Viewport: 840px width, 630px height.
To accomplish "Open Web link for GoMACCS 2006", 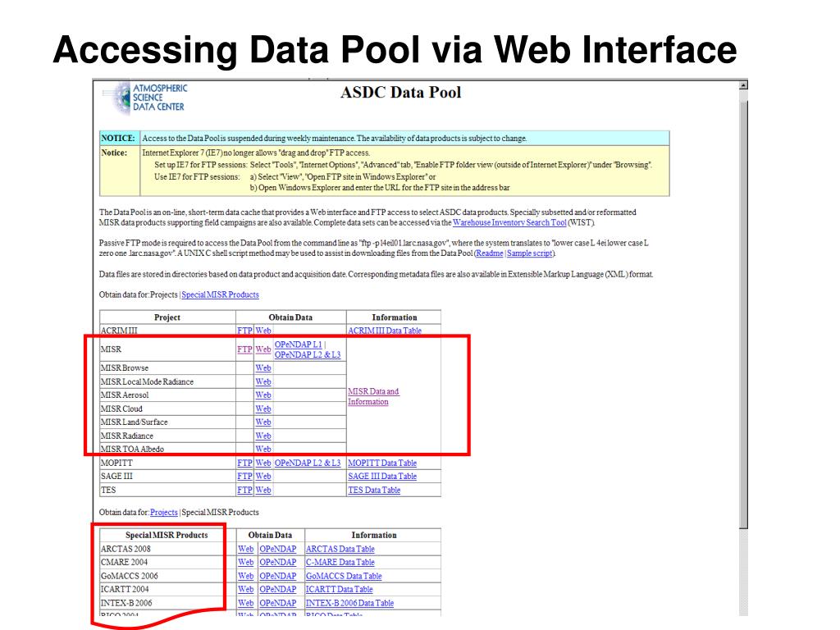I will 246,577.
